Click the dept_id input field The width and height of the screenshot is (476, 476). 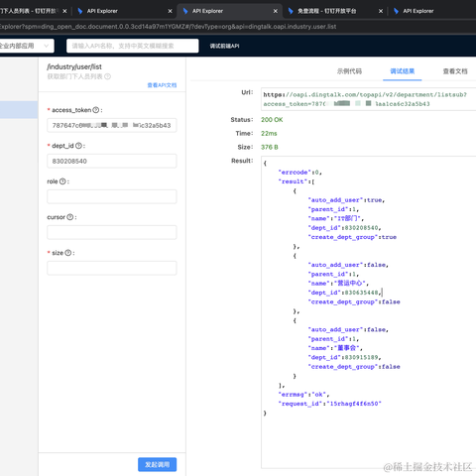coord(112,161)
